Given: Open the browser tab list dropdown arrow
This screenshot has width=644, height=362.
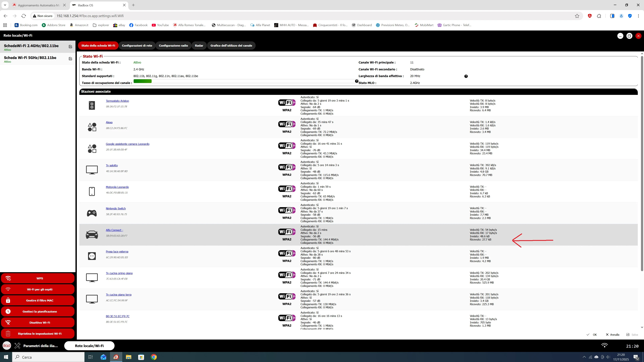Looking at the screenshot, I should pyautogui.click(x=5, y=5).
